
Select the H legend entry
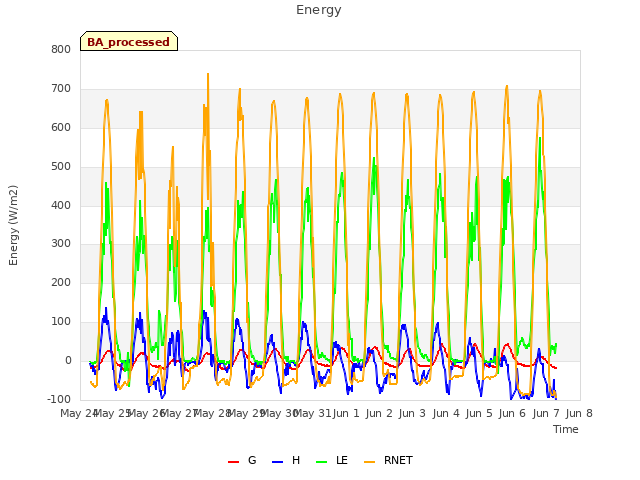(286, 460)
